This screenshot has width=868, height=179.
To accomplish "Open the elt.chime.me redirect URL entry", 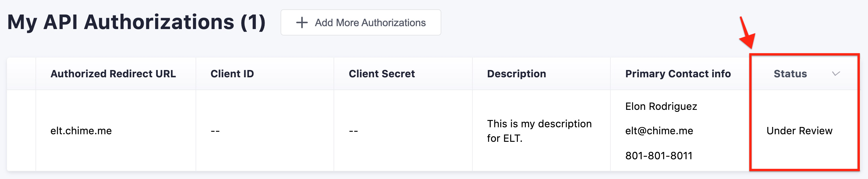I will [x=81, y=130].
